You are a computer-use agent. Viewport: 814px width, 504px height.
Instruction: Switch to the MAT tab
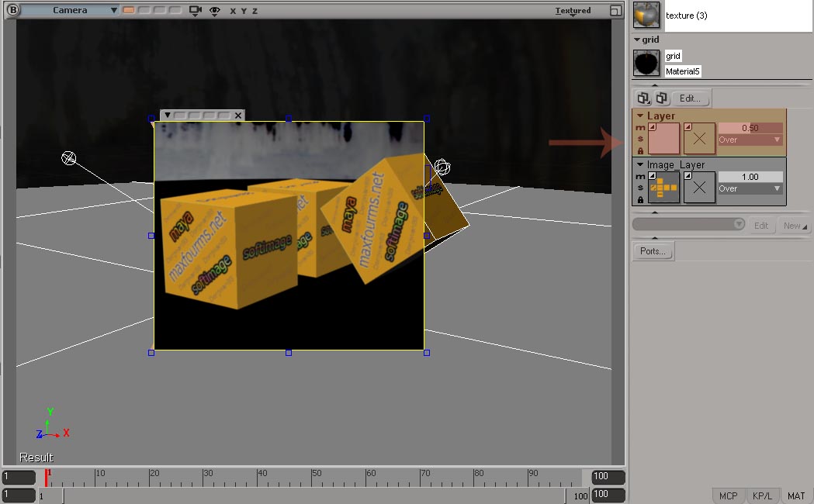tap(796, 496)
